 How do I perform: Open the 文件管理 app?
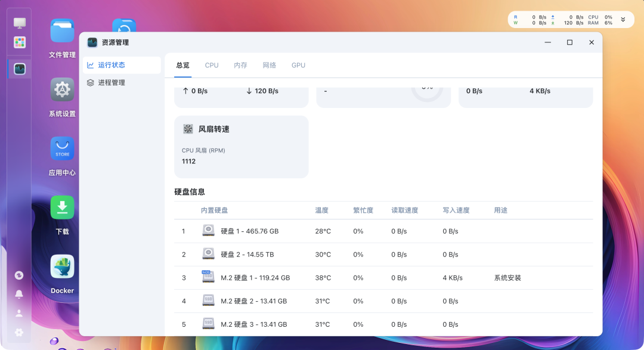point(61,30)
